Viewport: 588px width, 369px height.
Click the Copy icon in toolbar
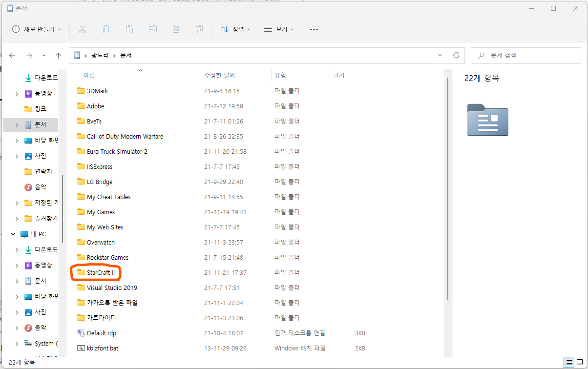[x=106, y=29]
